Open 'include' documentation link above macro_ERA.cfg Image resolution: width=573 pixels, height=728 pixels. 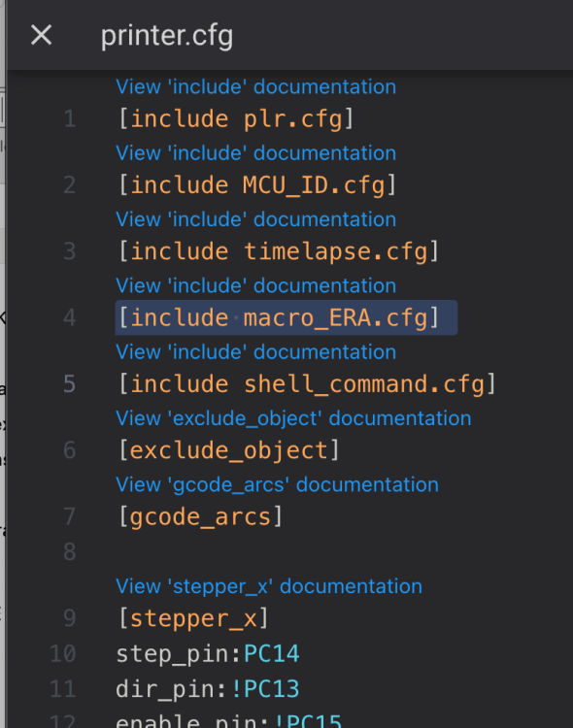pyautogui.click(x=255, y=286)
